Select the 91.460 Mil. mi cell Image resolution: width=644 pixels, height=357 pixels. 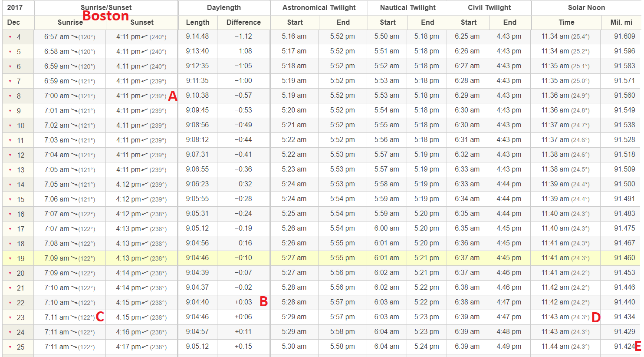point(624,258)
